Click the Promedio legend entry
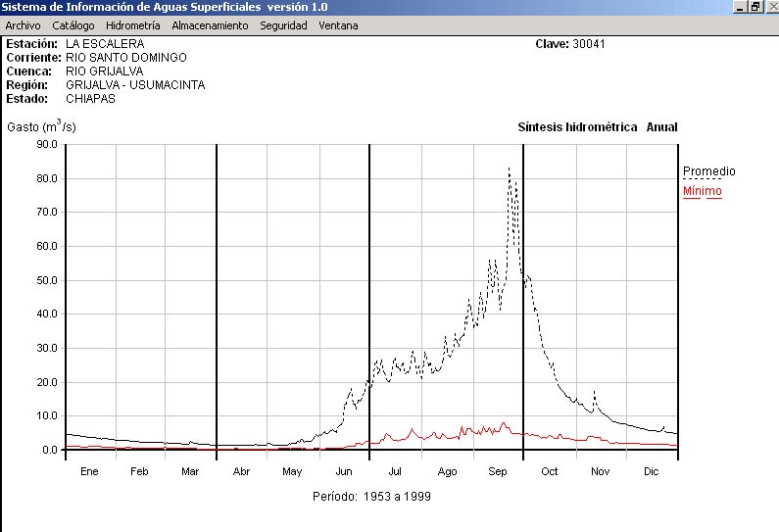 tap(708, 171)
